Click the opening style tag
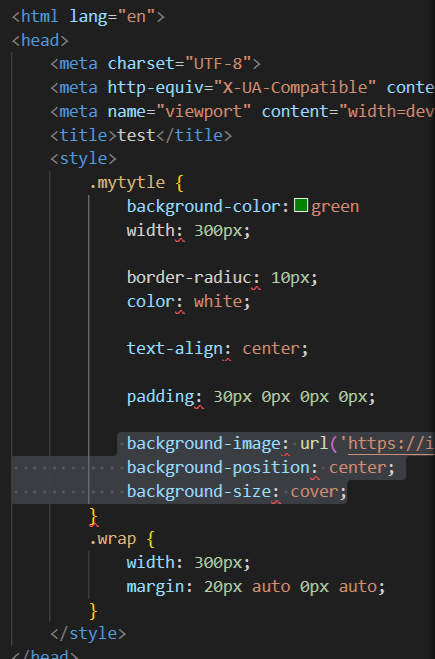 83,159
